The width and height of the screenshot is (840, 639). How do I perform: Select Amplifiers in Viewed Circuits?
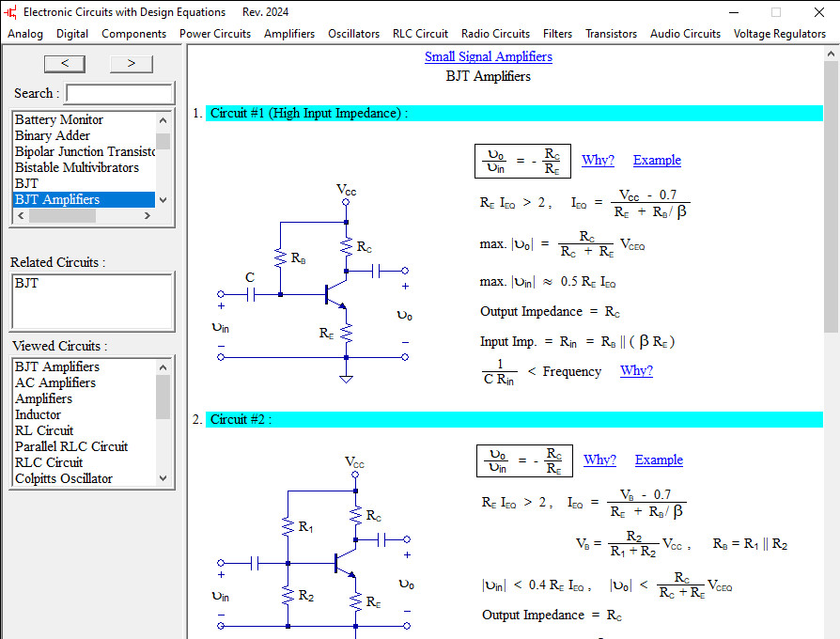tap(85, 399)
